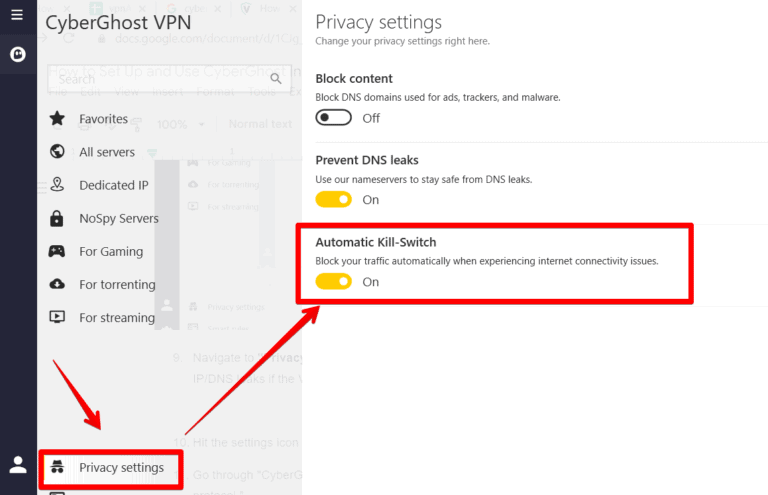Click into the Search field
Image resolution: width=768 pixels, height=495 pixels.
tap(100, 78)
